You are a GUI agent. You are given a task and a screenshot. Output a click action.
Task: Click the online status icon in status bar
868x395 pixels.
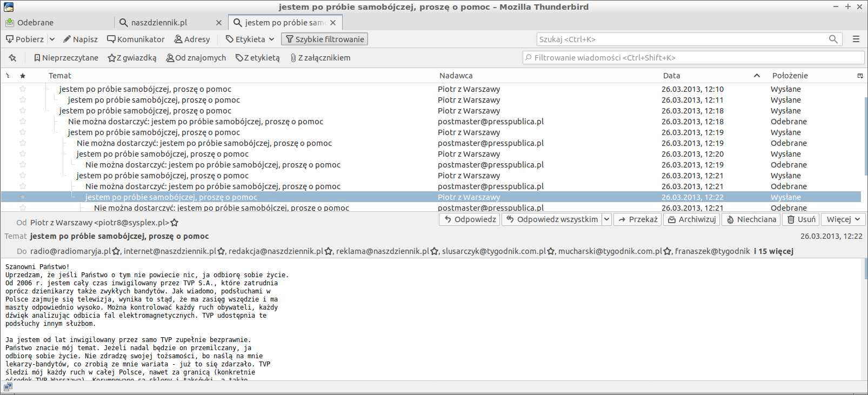tap(8, 387)
